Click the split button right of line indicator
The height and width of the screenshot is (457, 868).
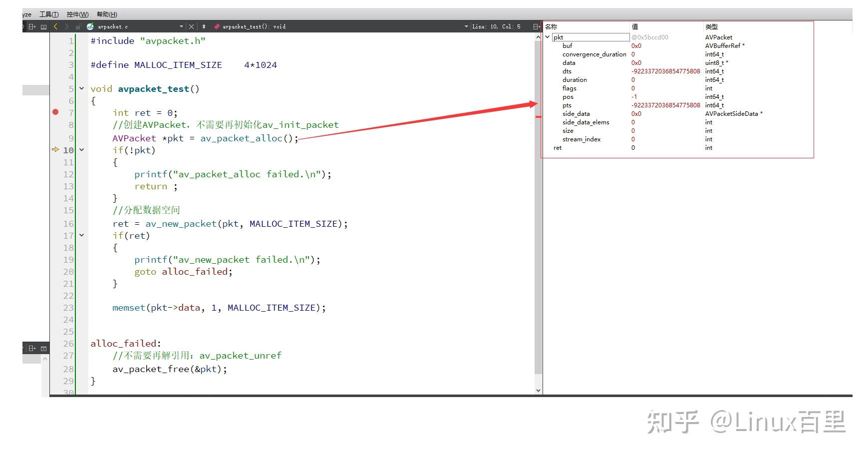(x=536, y=26)
